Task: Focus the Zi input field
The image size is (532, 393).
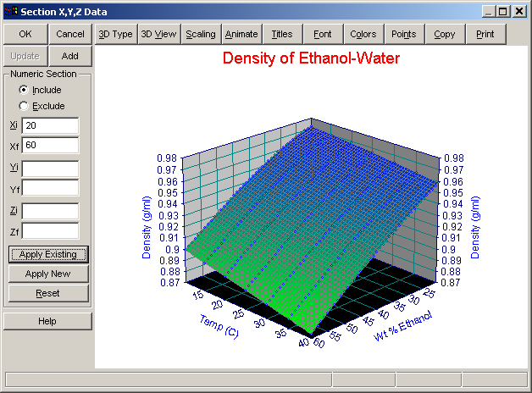Action: point(50,211)
